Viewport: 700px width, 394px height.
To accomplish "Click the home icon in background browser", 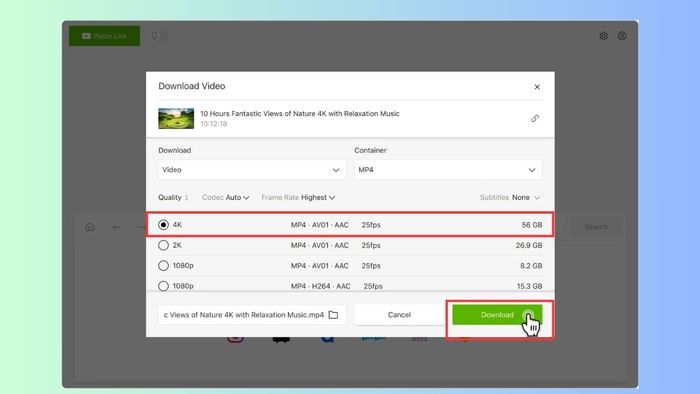I will [x=90, y=227].
